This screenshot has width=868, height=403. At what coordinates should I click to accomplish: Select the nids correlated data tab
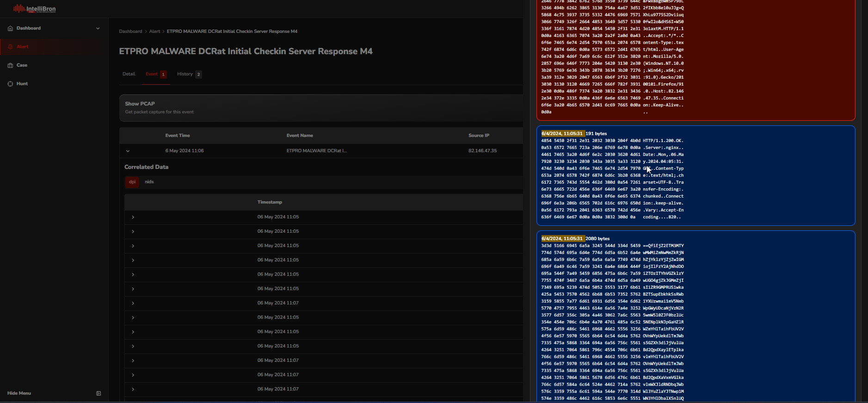tap(149, 182)
